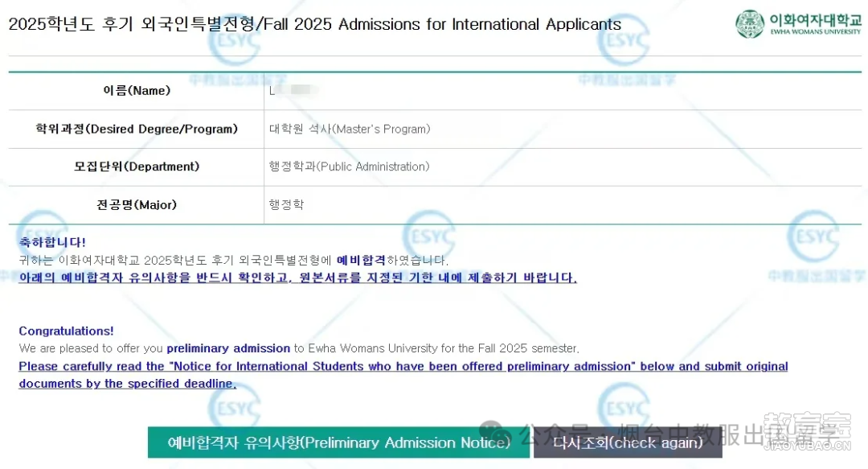The image size is (868, 469).
Task: Click the check again button
Action: tap(628, 442)
